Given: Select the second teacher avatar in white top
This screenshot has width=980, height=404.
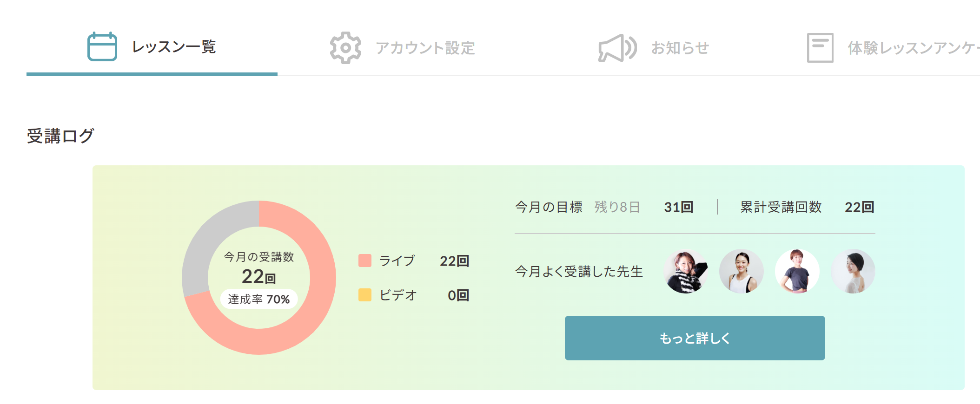Looking at the screenshot, I should [742, 272].
